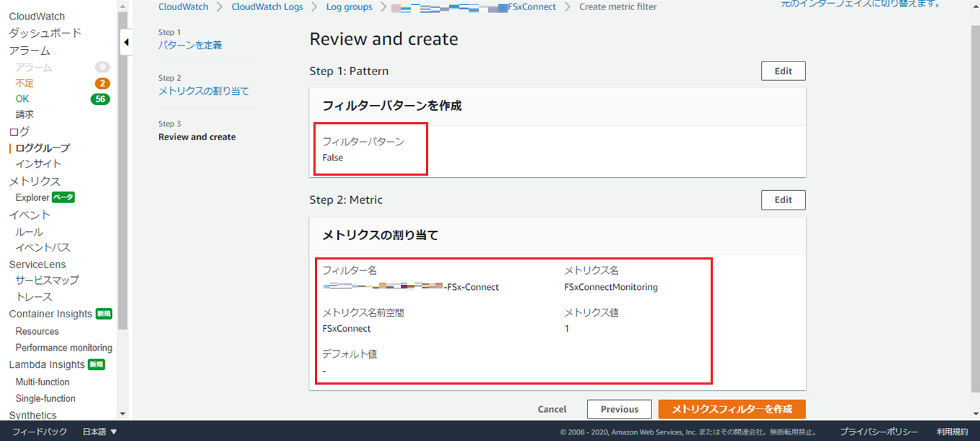Click 新規 badge beside Container Insights

(104, 314)
